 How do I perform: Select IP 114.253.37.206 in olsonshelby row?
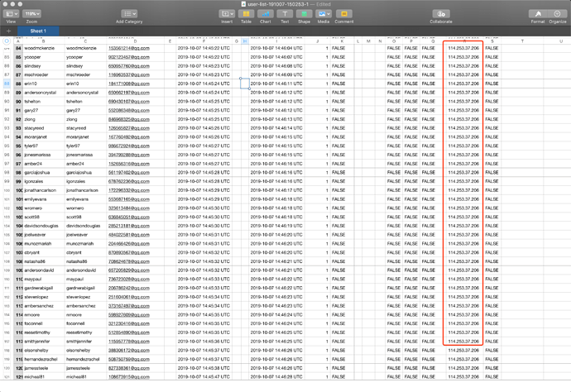click(x=463, y=350)
